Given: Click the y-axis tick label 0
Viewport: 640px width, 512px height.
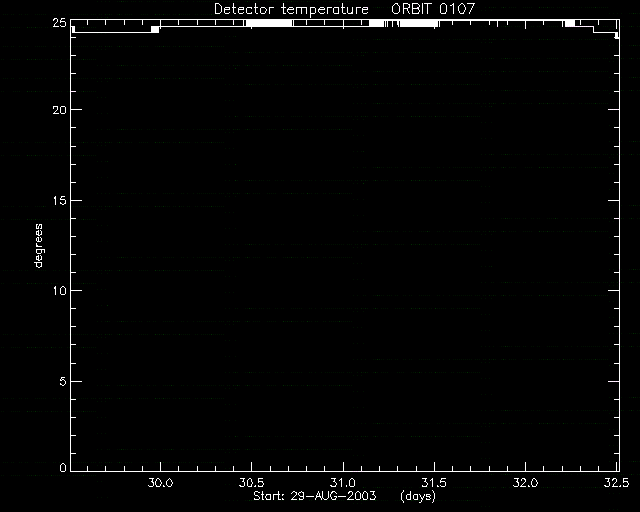Looking at the screenshot, I should pyautogui.click(x=62, y=467).
